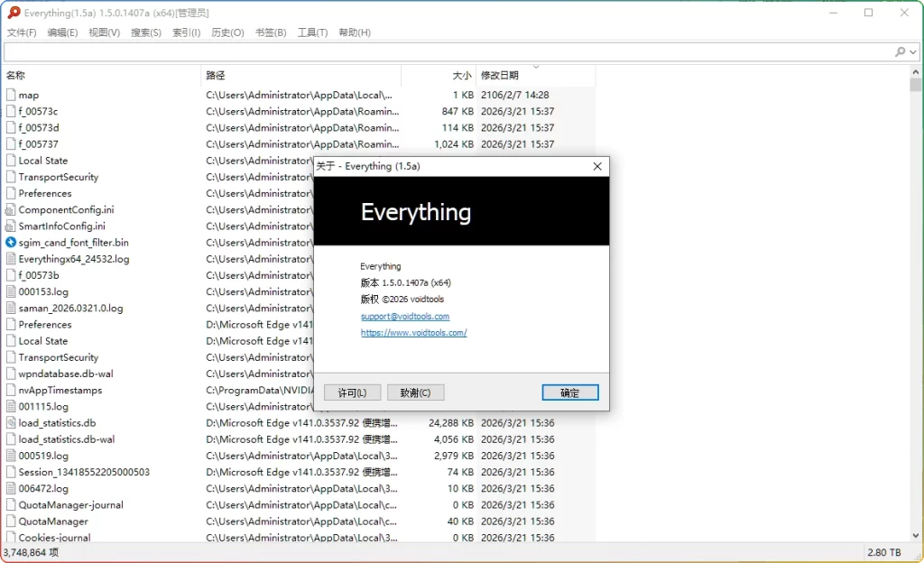The image size is (924, 563).
Task: Click the Everything logo in the About dialog
Action: 415,212
